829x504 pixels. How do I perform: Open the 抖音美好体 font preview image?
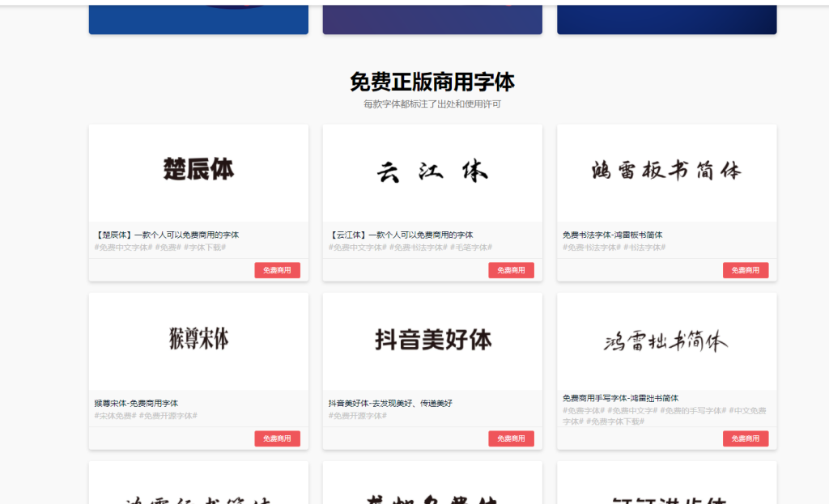tap(432, 340)
